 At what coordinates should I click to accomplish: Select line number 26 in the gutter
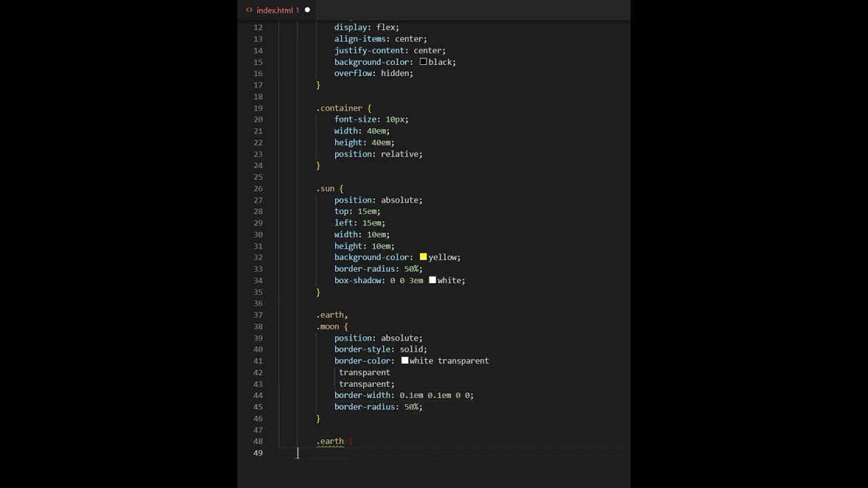[258, 188]
